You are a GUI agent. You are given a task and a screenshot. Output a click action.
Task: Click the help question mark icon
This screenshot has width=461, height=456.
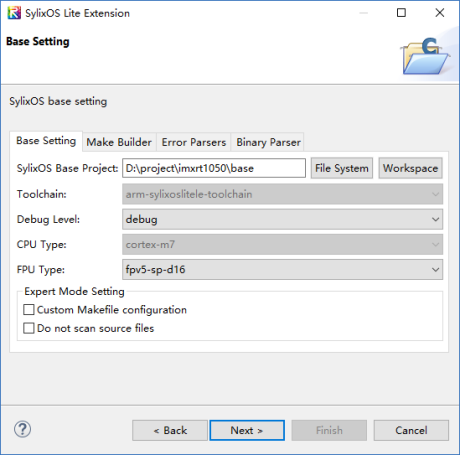coord(23,429)
